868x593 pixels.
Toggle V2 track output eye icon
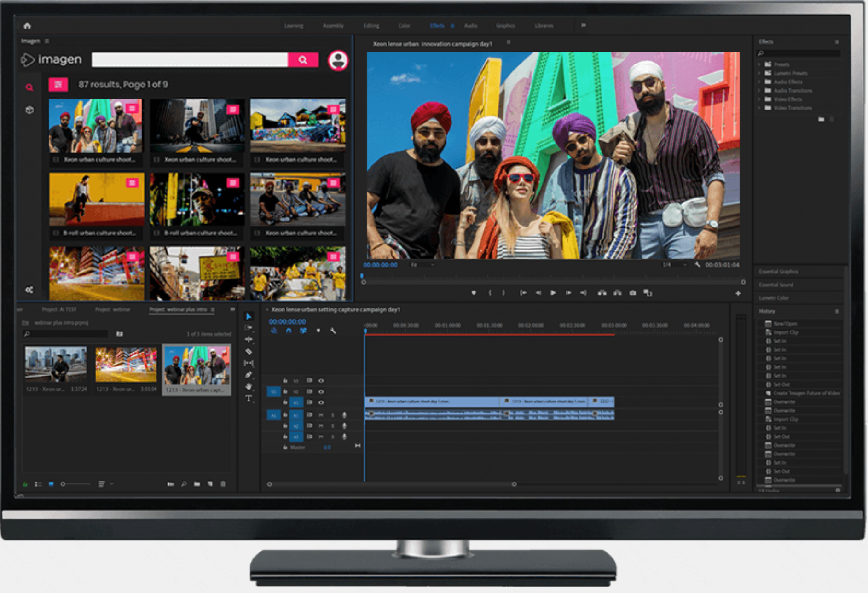321,391
